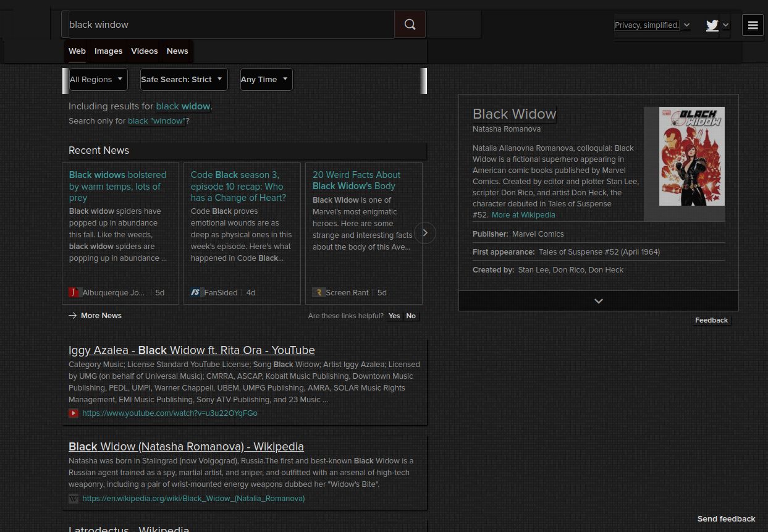Screen dimensions: 768x532
Task: Switch to the Videos tab
Action: coord(145,51)
